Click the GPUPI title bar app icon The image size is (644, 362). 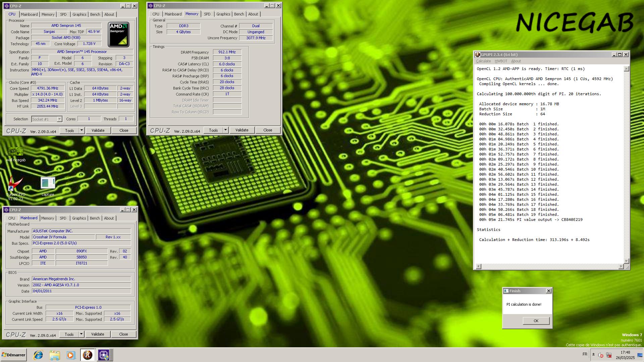click(x=477, y=55)
